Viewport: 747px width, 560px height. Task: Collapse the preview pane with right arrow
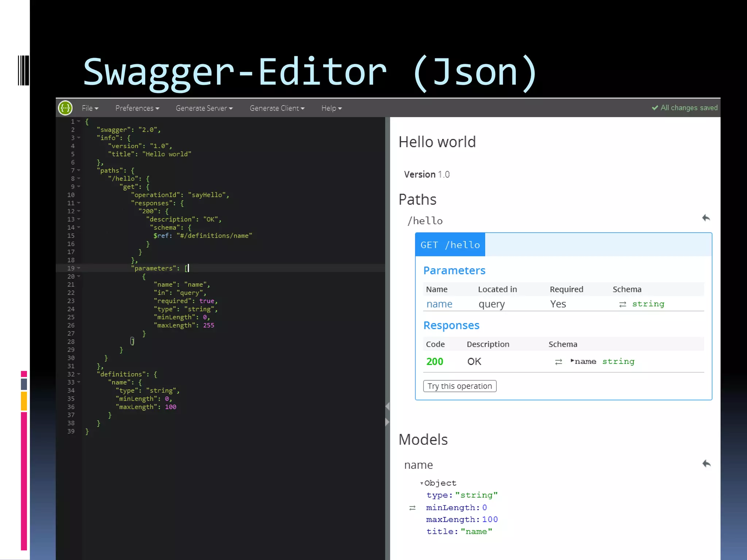[x=387, y=423]
